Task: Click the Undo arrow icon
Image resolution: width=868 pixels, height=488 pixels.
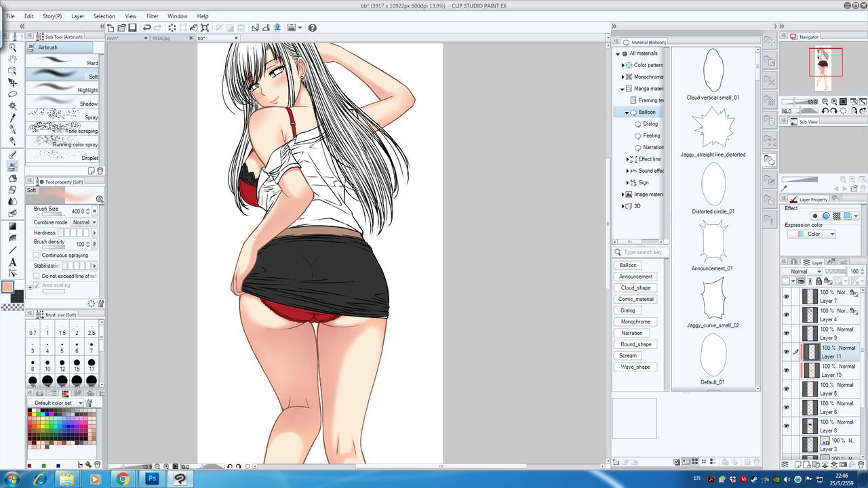Action: [x=146, y=28]
